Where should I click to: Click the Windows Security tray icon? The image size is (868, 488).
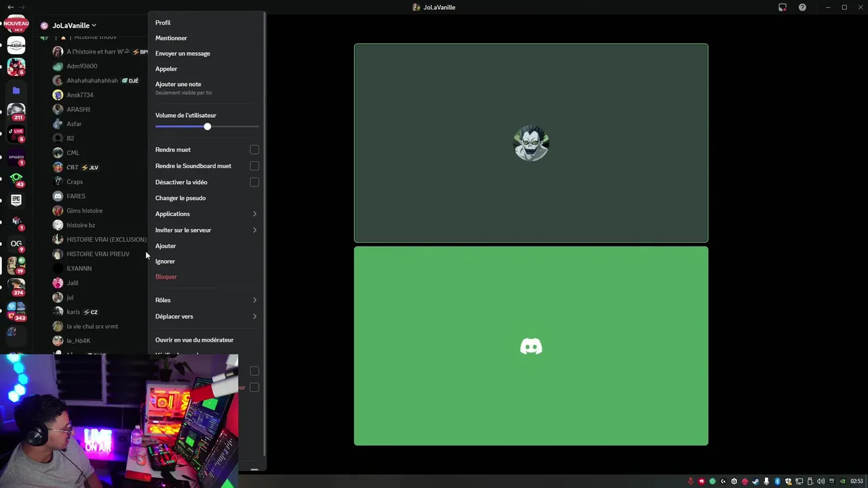pos(788,481)
